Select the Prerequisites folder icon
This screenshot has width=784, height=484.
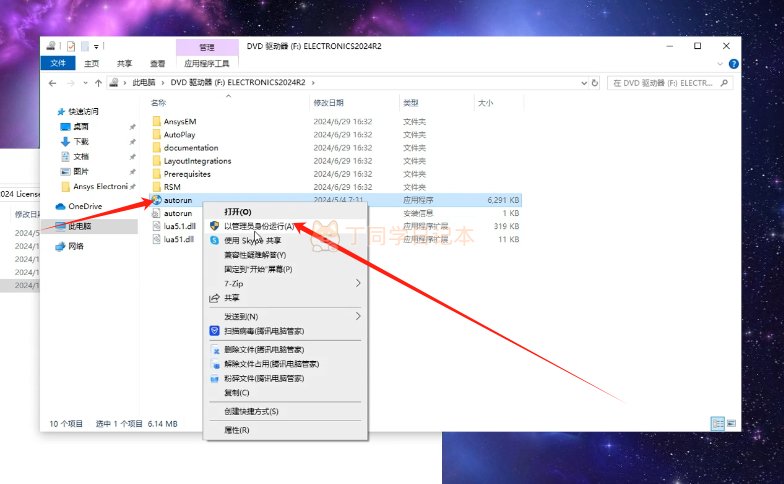coord(156,174)
